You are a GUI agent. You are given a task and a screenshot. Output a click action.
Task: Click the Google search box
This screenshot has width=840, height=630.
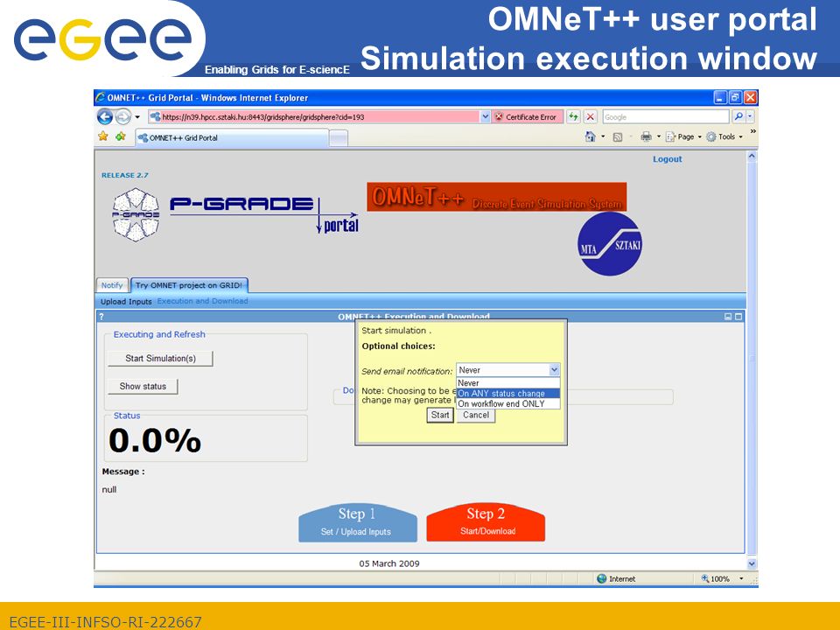(665, 116)
